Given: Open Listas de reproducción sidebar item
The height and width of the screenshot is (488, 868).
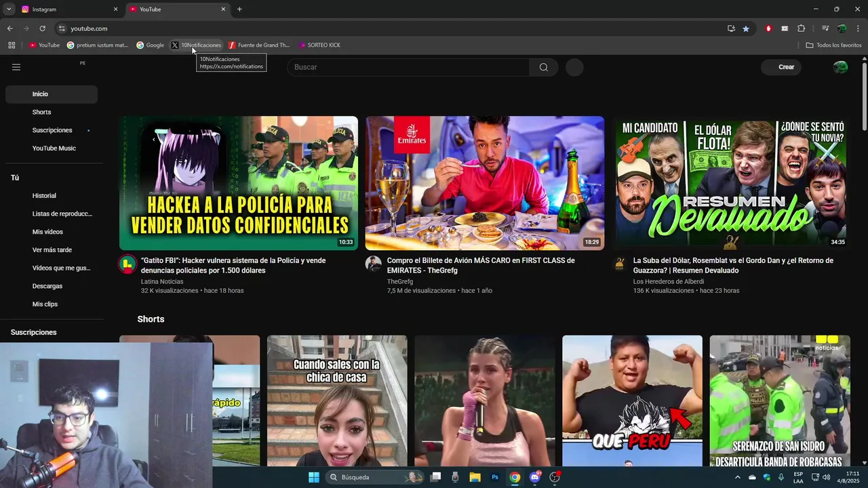Looking at the screenshot, I should (52, 213).
